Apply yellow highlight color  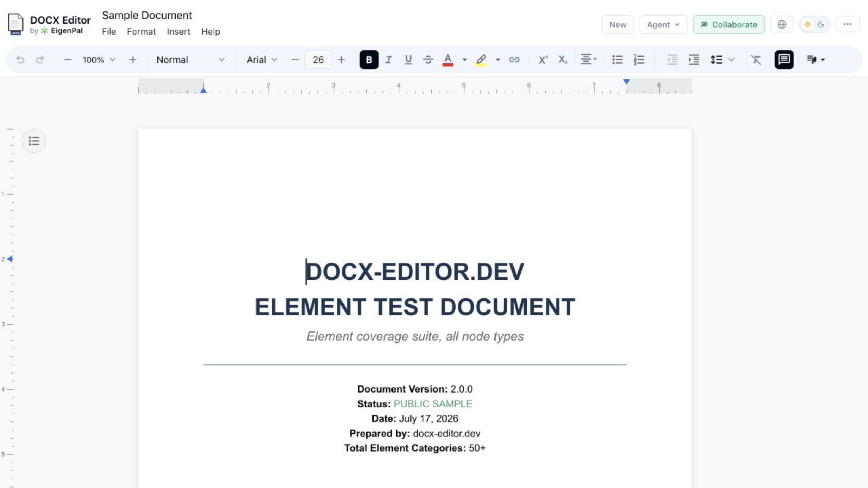(x=481, y=60)
